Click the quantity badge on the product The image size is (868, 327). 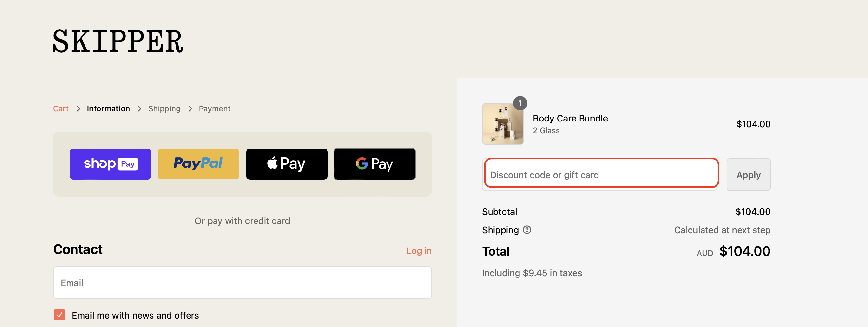[520, 103]
